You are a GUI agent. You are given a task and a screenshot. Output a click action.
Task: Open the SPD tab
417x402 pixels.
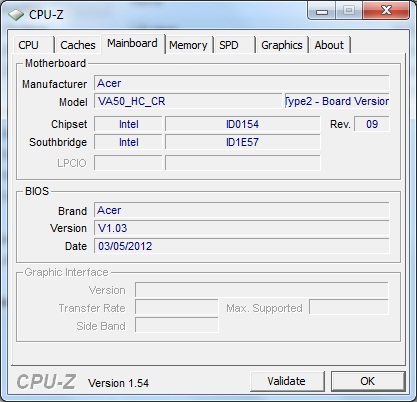tap(234, 45)
